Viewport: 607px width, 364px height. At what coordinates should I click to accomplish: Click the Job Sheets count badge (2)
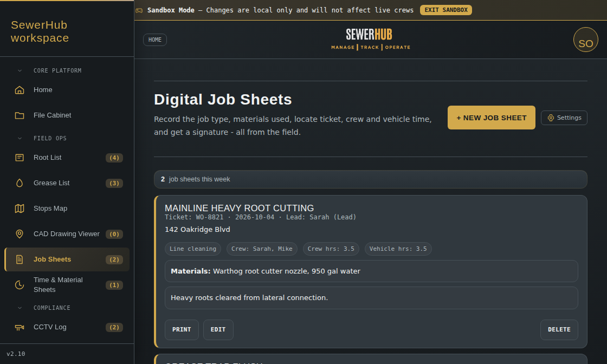(x=114, y=259)
